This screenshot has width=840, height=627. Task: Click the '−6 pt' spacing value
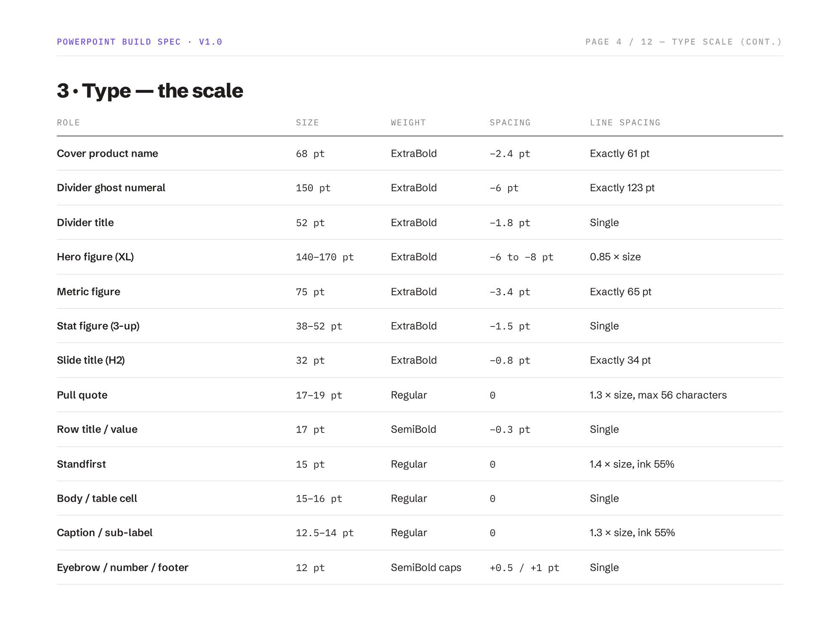504,188
